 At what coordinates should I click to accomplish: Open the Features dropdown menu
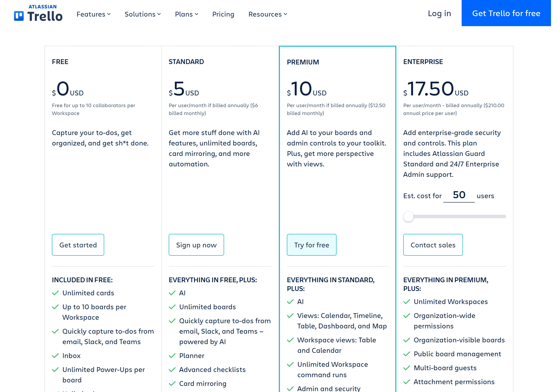tap(94, 14)
